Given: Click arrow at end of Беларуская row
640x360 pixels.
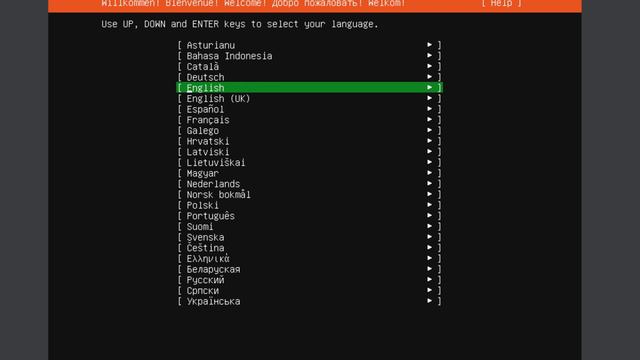Looking at the screenshot, I should point(429,269).
